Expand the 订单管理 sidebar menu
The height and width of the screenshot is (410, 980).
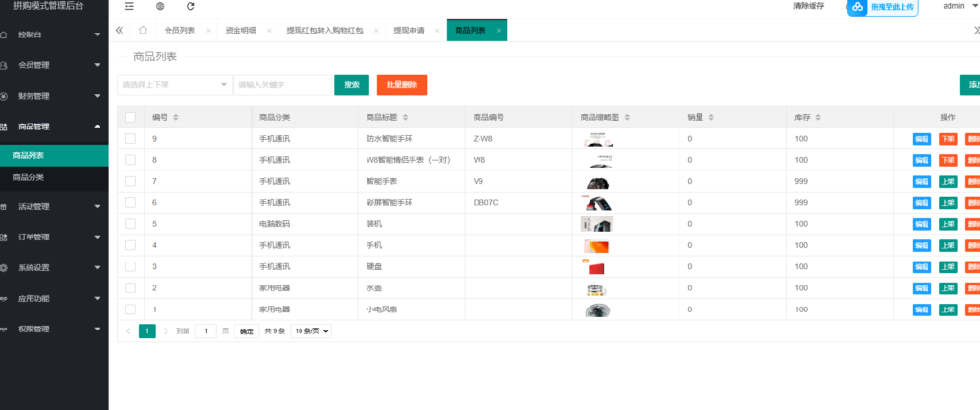54,238
